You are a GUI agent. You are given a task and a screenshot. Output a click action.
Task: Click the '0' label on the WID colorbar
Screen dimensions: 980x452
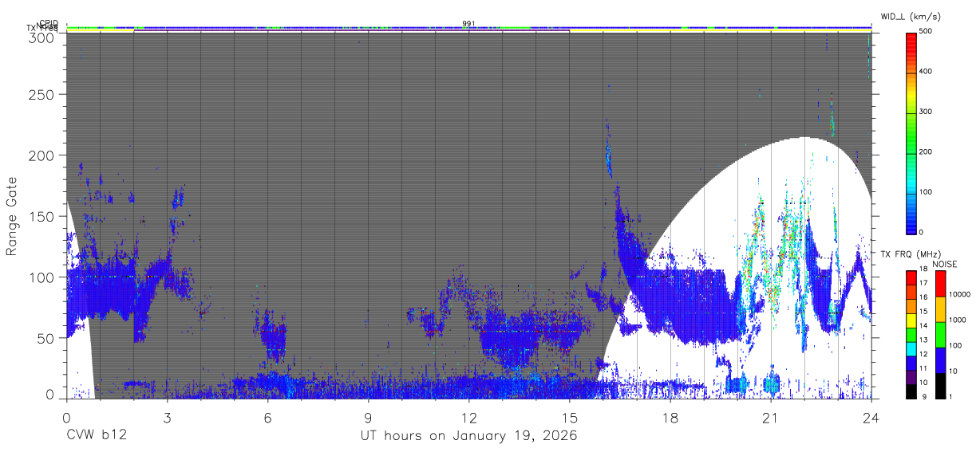pyautogui.click(x=922, y=232)
